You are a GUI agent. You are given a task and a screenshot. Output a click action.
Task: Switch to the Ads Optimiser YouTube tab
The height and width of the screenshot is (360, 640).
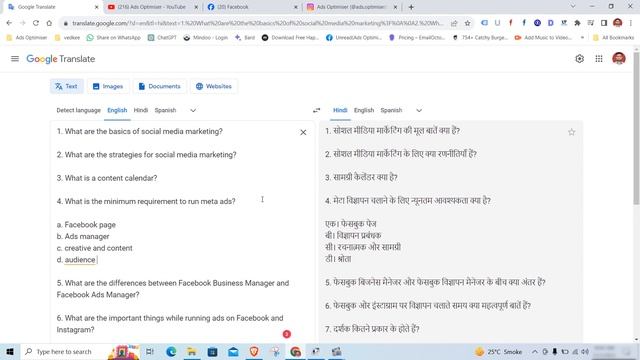[x=151, y=7]
